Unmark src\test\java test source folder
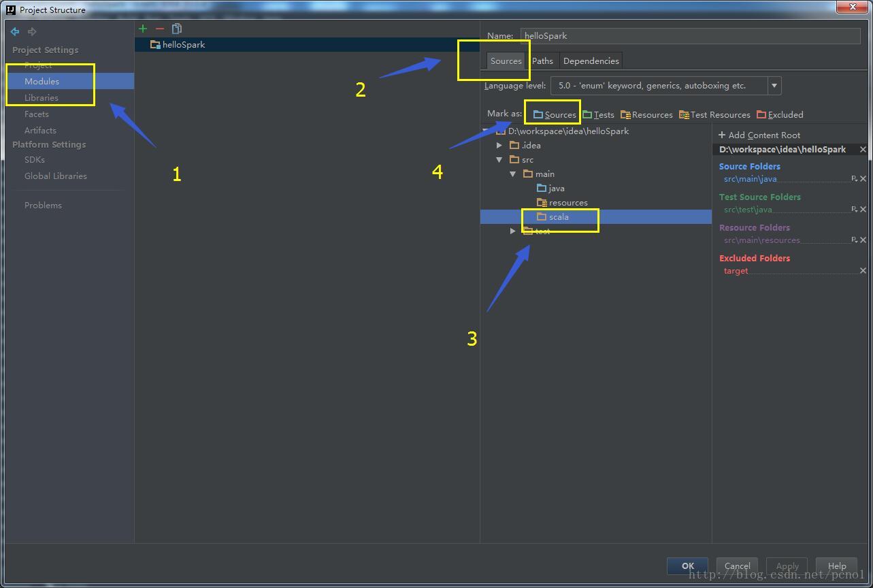This screenshot has width=873, height=588. tap(863, 210)
